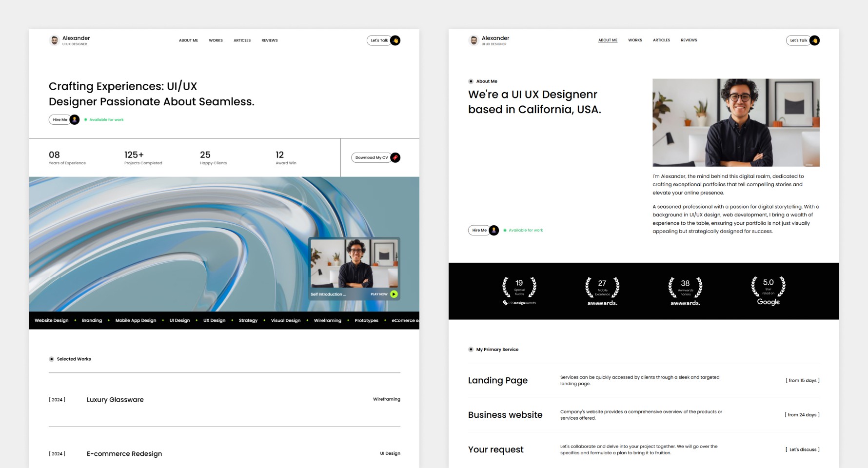Click the [ from 15 days ] label
The image size is (868, 468).
click(x=802, y=380)
